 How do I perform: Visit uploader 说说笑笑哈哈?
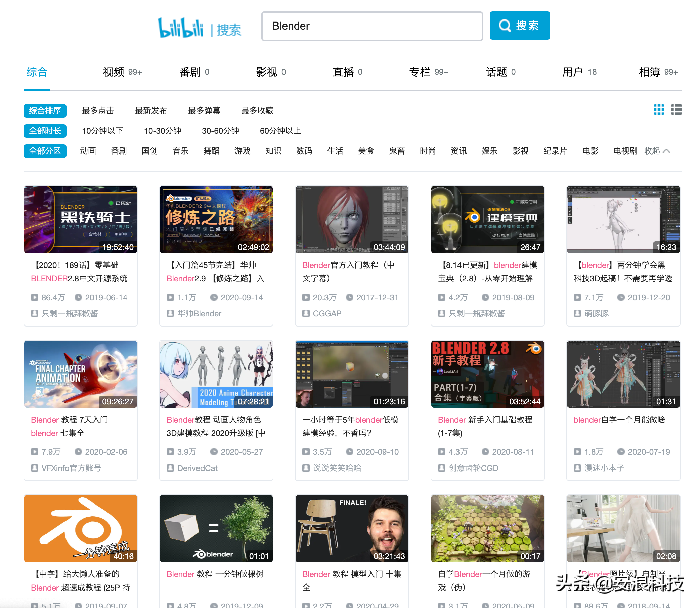(337, 468)
